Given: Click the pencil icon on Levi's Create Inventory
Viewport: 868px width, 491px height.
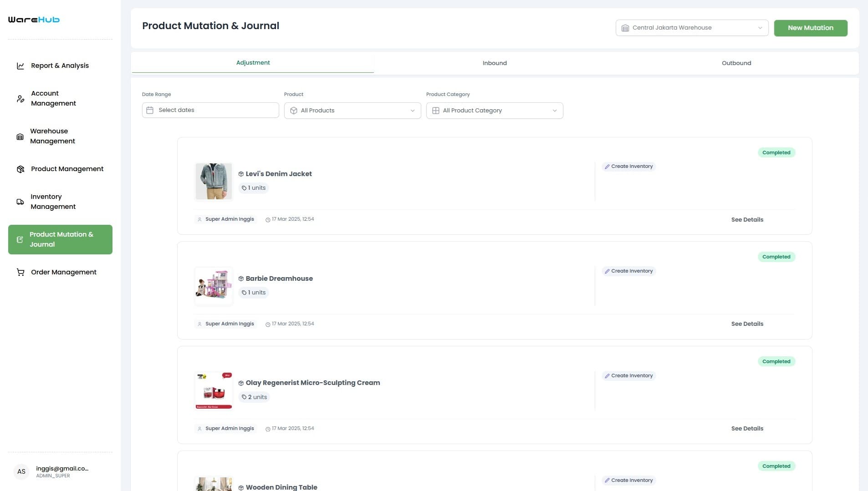Looking at the screenshot, I should click(607, 166).
